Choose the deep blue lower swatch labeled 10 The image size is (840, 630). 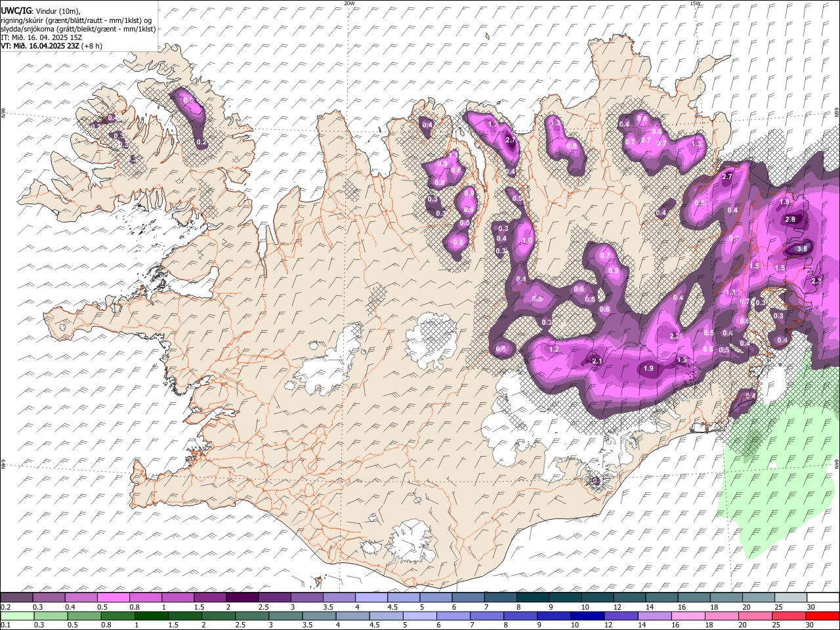(587, 616)
